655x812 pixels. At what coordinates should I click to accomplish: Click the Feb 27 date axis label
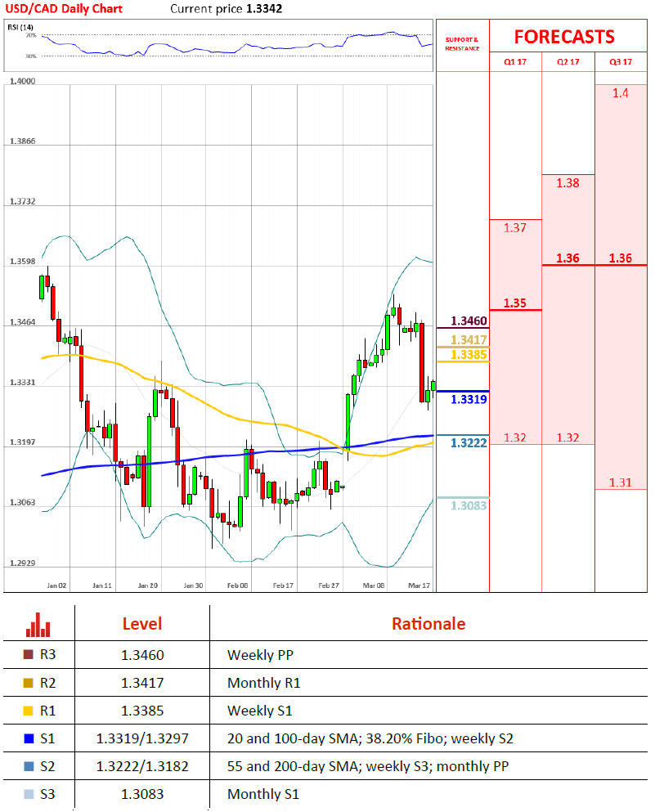coord(329,585)
